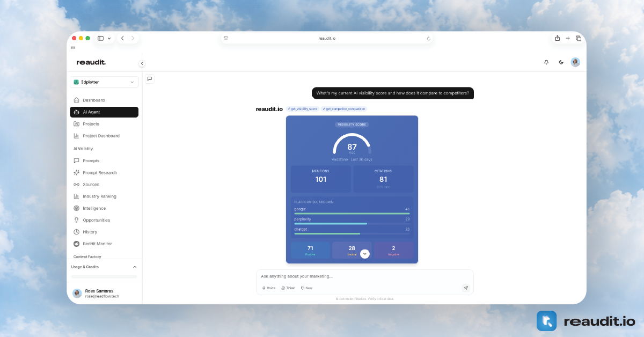Screen dimensions: 644x337
Task: Click the Neutral sentiment card showing 28
Action: pos(352,250)
